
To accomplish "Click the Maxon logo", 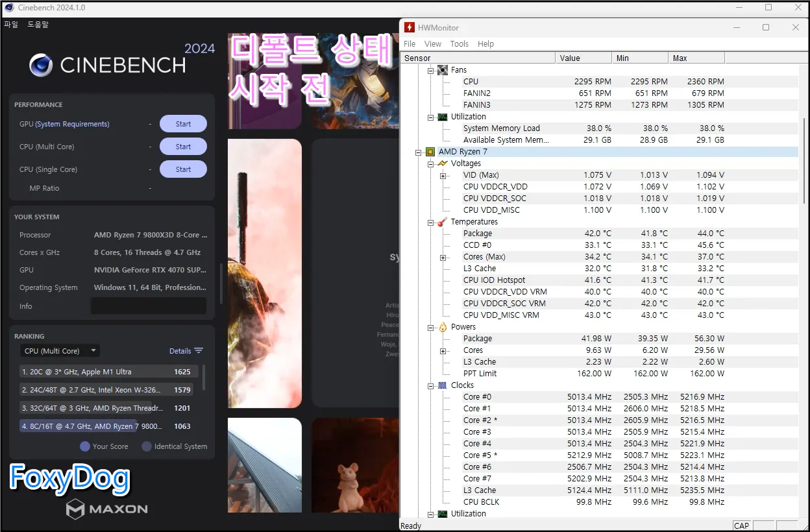I will [x=106, y=509].
